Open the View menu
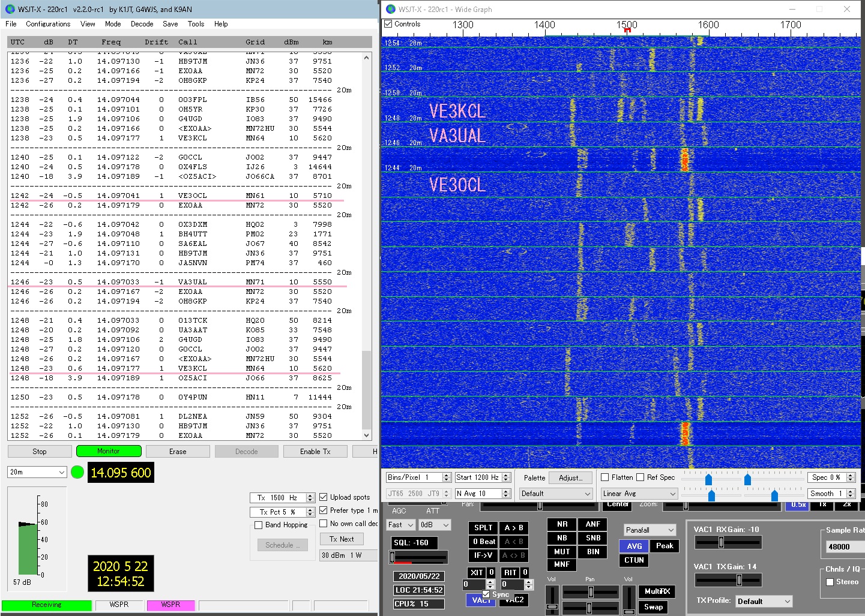 point(88,24)
